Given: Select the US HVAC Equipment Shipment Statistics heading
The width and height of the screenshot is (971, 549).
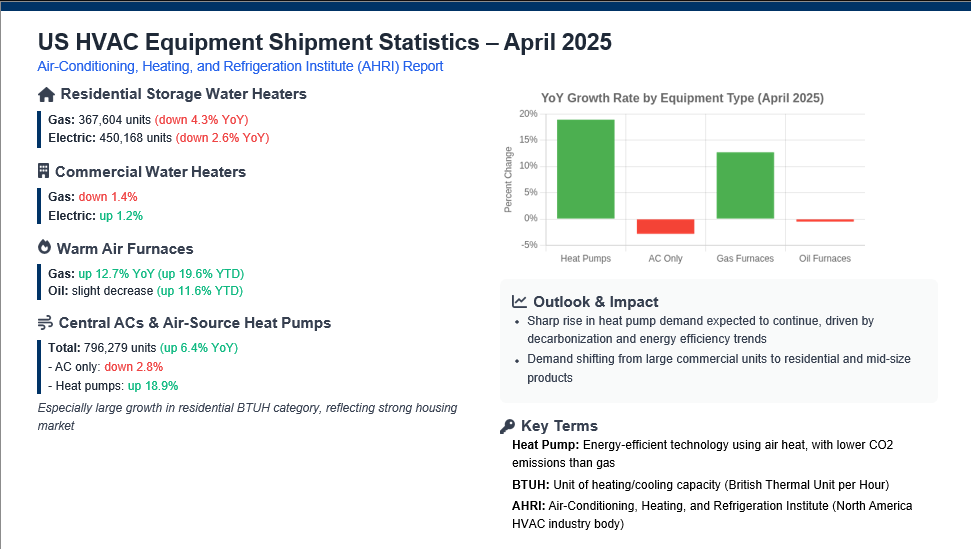Looking at the screenshot, I should click(x=324, y=42).
